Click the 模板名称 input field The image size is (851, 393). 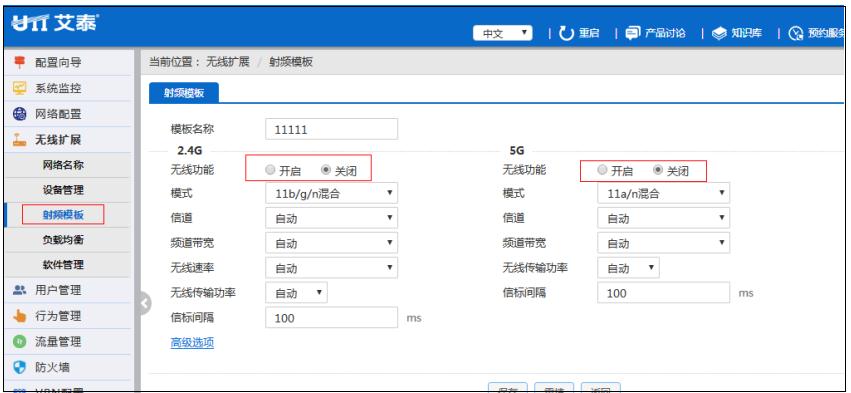point(331,130)
